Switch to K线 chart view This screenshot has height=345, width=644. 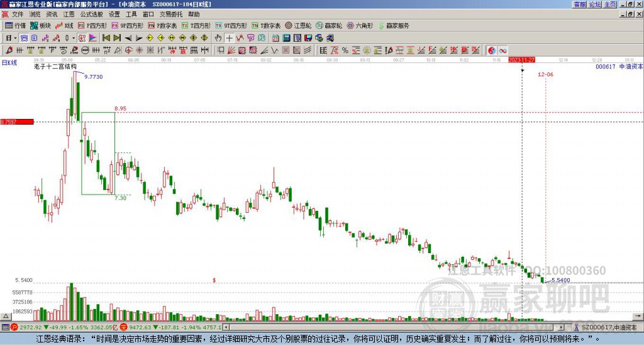click(x=64, y=25)
